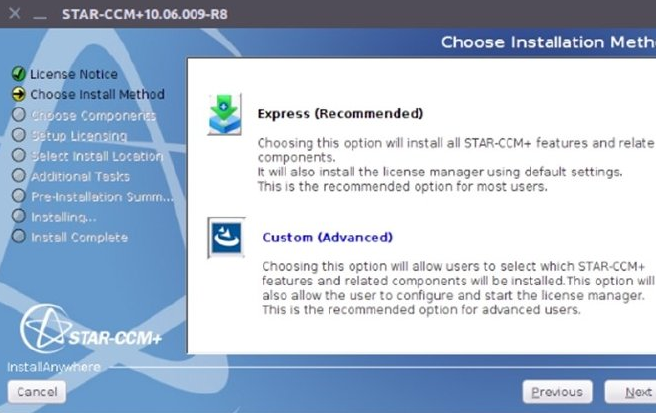The image size is (656, 413).
Task: Click the step bullet beside Install Complete
Action: pos(19,236)
